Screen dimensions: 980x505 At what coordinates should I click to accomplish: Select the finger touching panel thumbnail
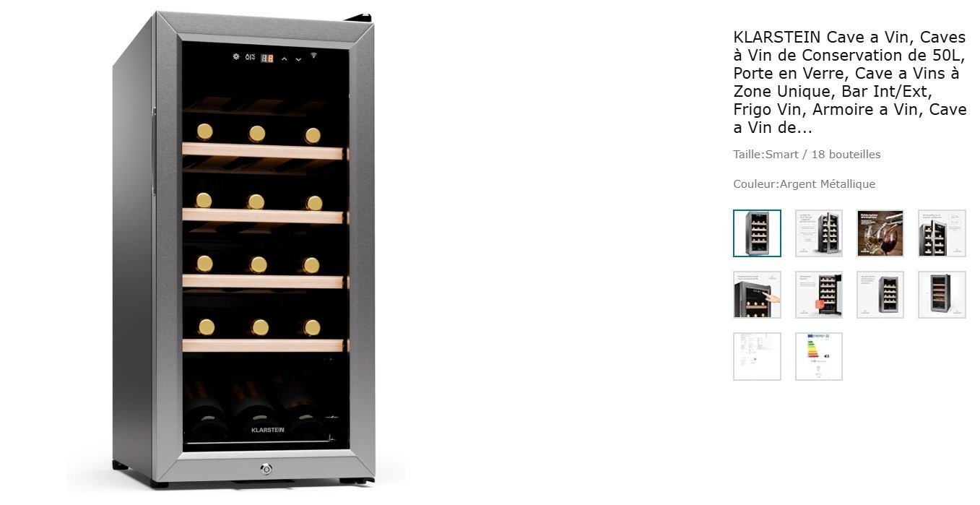tap(757, 295)
